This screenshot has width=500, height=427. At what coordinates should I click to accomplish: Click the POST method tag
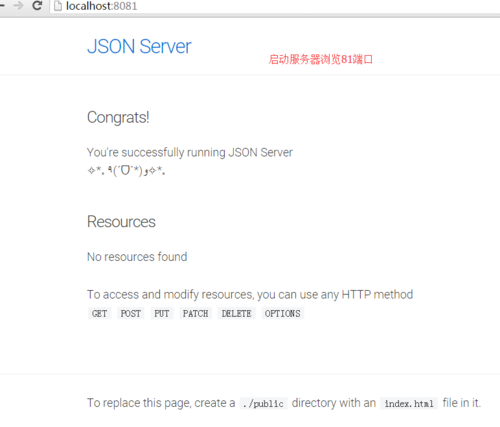pos(130,313)
